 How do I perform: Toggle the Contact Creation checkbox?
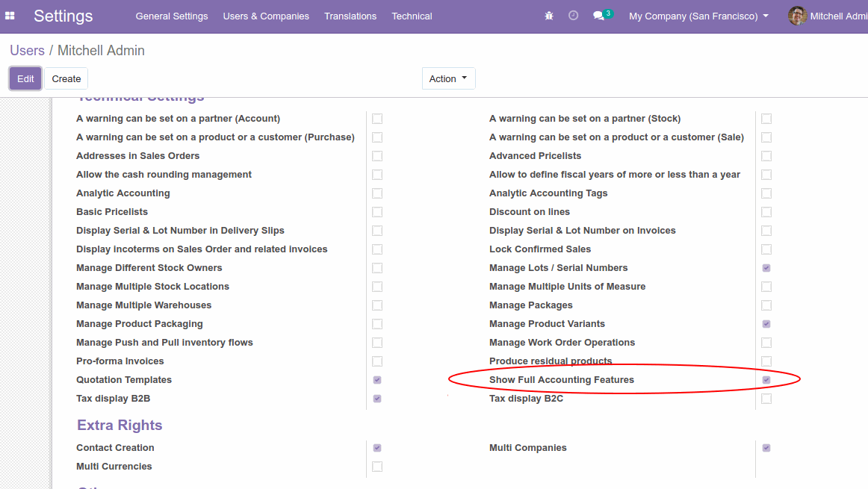pos(377,448)
